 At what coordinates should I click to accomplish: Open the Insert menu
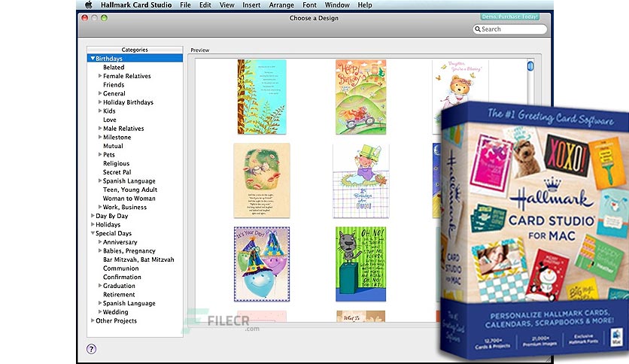click(251, 5)
